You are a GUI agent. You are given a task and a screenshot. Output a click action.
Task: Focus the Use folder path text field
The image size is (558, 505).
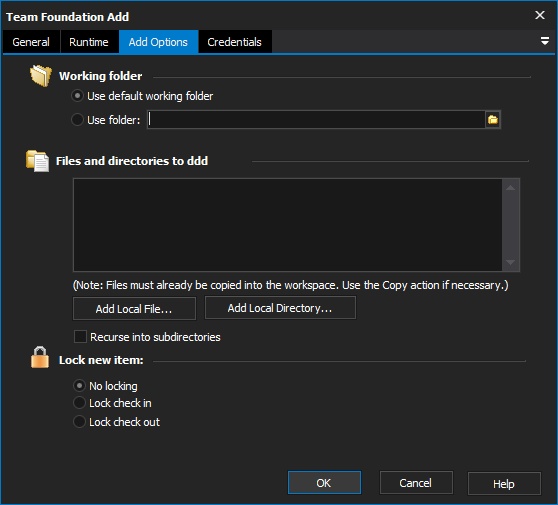coord(316,120)
